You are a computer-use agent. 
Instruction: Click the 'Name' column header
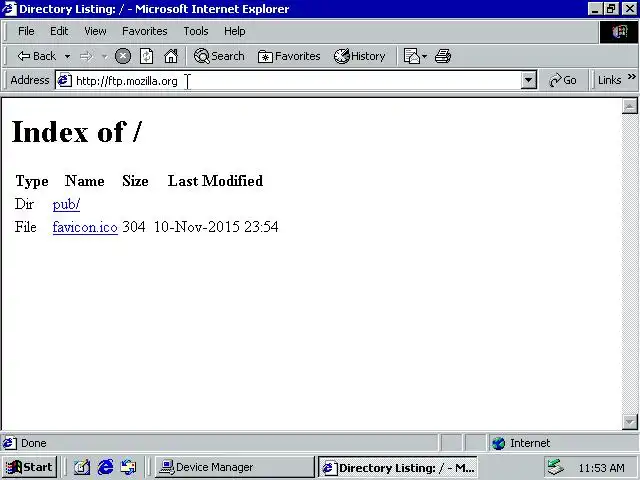click(84, 181)
